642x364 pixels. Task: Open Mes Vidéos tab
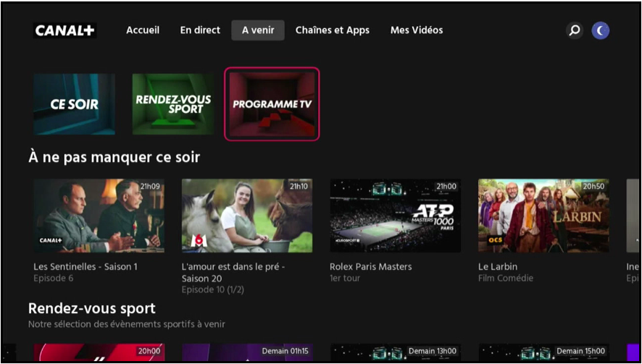click(417, 30)
